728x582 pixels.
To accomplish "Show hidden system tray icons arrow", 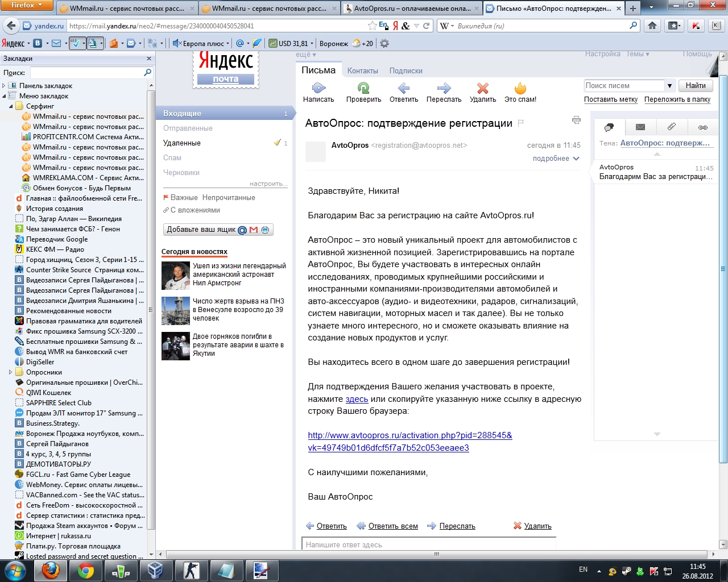I will coord(599,571).
